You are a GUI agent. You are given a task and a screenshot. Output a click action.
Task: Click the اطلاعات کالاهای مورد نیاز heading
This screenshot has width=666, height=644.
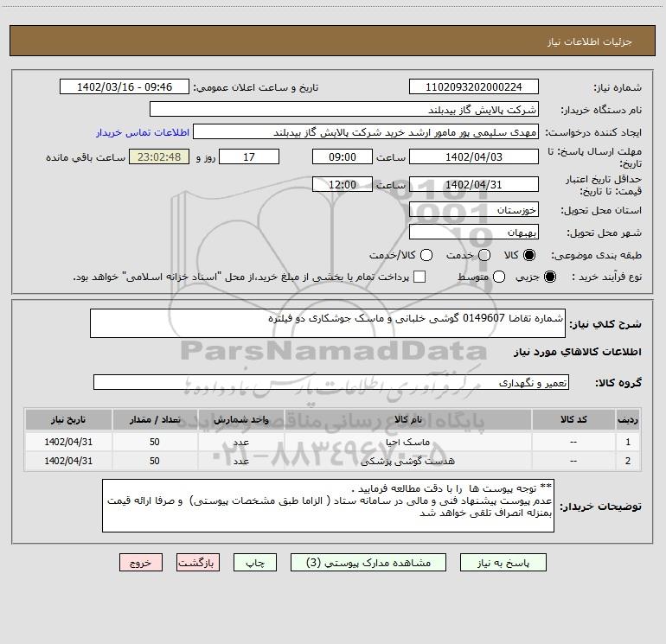point(578,352)
